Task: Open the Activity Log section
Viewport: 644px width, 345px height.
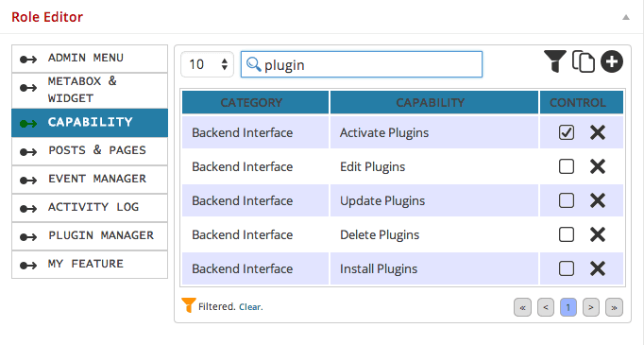Action: pos(90,208)
